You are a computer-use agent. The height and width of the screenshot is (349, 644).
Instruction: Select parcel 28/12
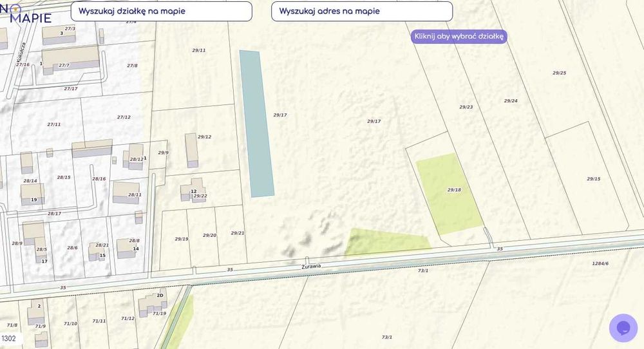point(137,159)
